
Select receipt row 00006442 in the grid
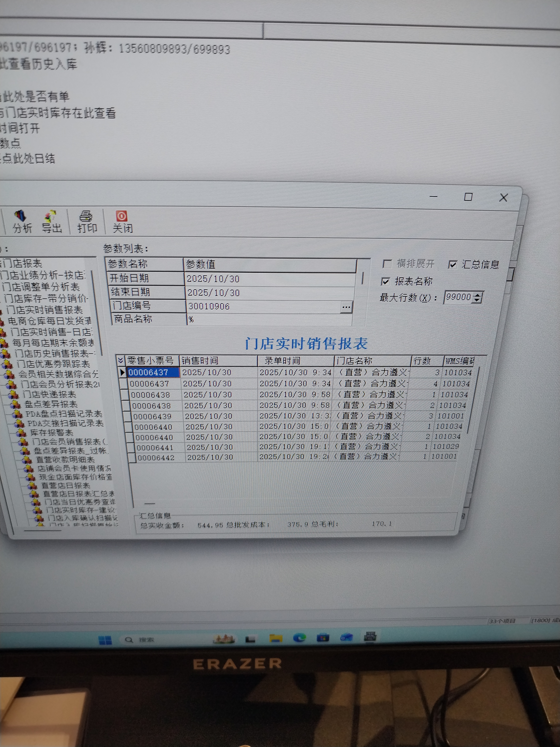[156, 458]
